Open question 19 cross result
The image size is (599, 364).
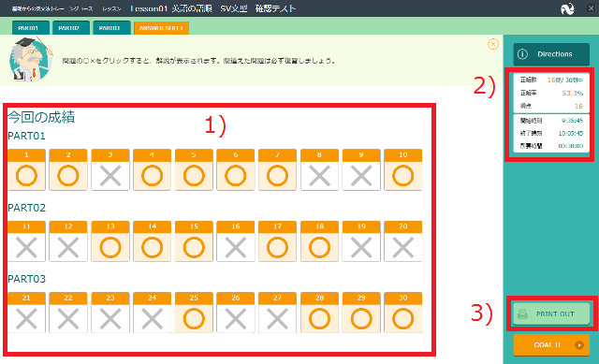tap(361, 241)
